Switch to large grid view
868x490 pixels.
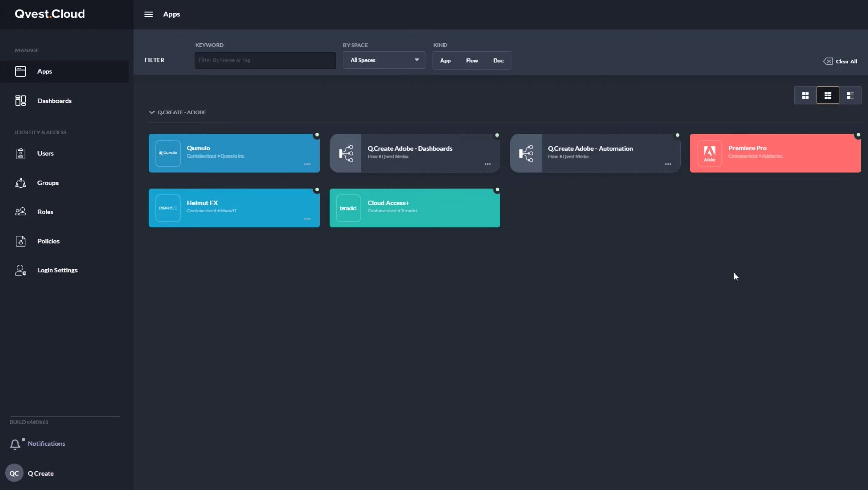pos(805,95)
